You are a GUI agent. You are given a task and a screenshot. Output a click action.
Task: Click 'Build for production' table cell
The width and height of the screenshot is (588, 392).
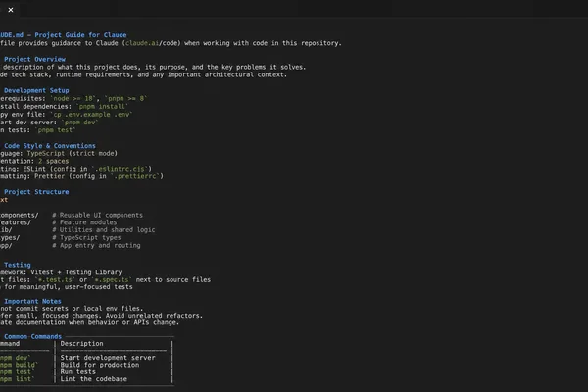[100, 365]
